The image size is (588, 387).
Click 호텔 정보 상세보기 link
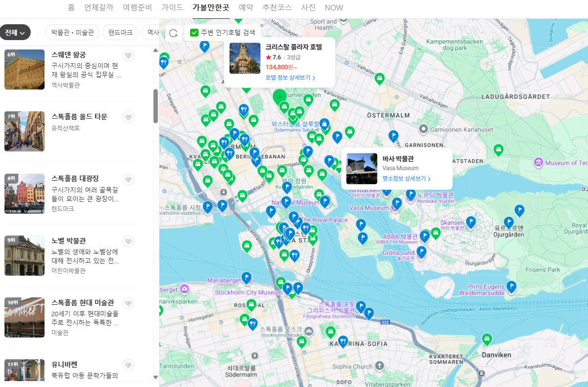point(290,78)
